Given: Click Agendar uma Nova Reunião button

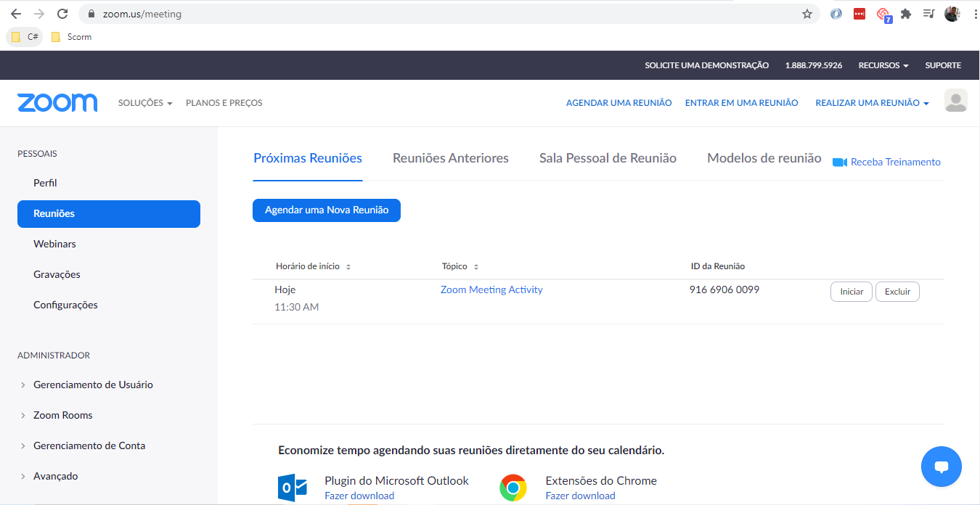Looking at the screenshot, I should 327,210.
